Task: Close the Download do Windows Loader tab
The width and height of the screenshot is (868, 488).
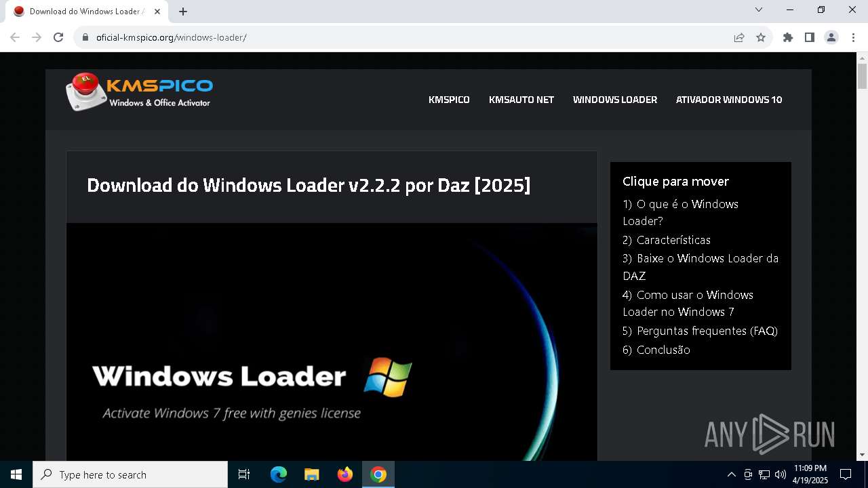Action: pyautogui.click(x=157, y=12)
